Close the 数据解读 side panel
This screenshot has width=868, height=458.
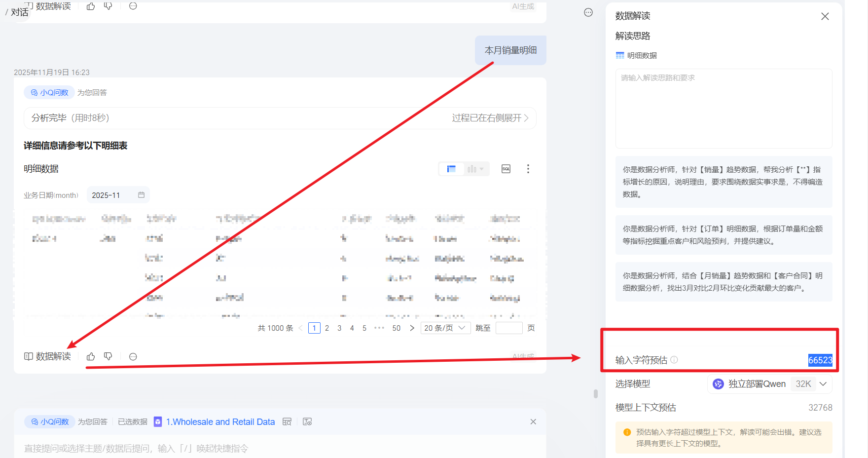pos(825,16)
